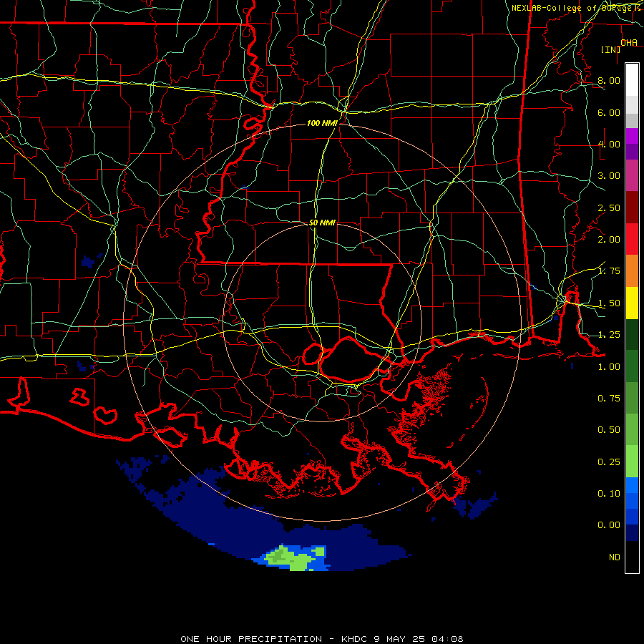Click the 1.25 legend value
The image size is (644, 644).
point(609,335)
